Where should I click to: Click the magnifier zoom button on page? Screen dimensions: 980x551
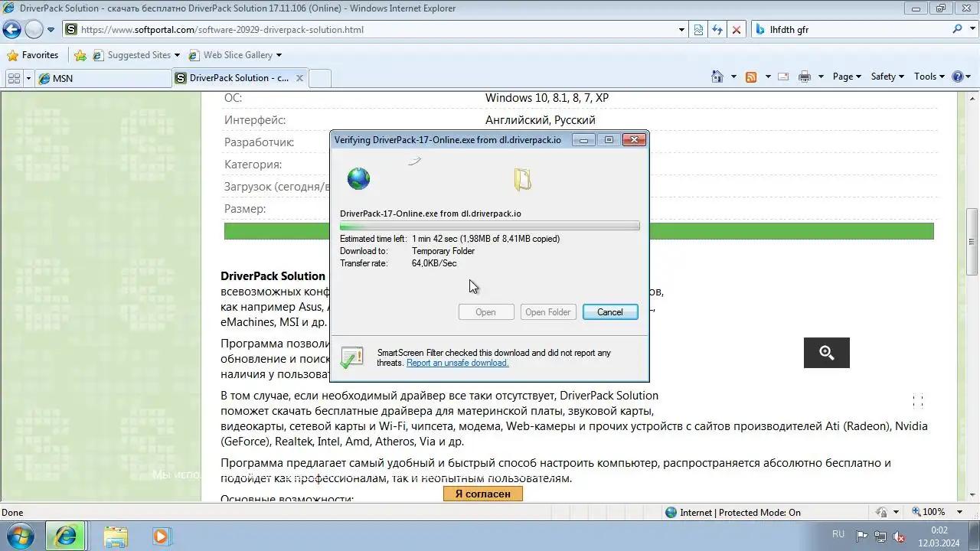pyautogui.click(x=827, y=353)
